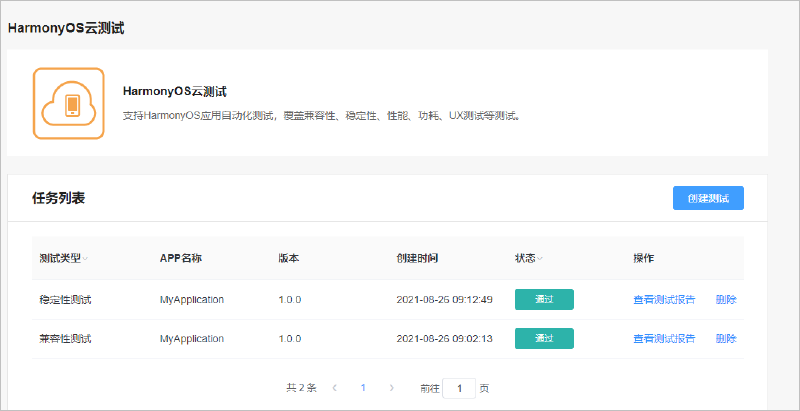Image resolution: width=800 pixels, height=411 pixels.
Task: Click the 创建时间 column header
Action: pos(417,259)
